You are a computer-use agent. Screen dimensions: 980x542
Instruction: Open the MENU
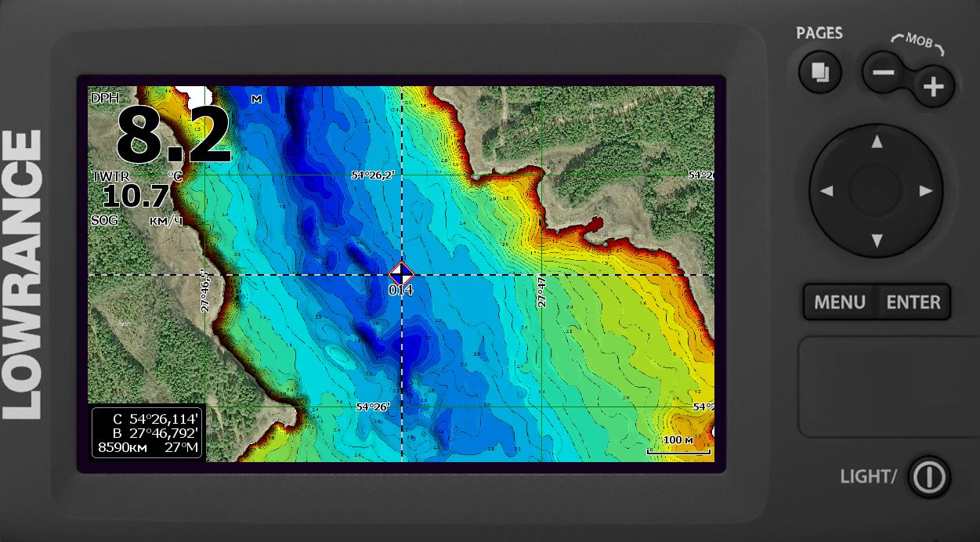tap(839, 302)
